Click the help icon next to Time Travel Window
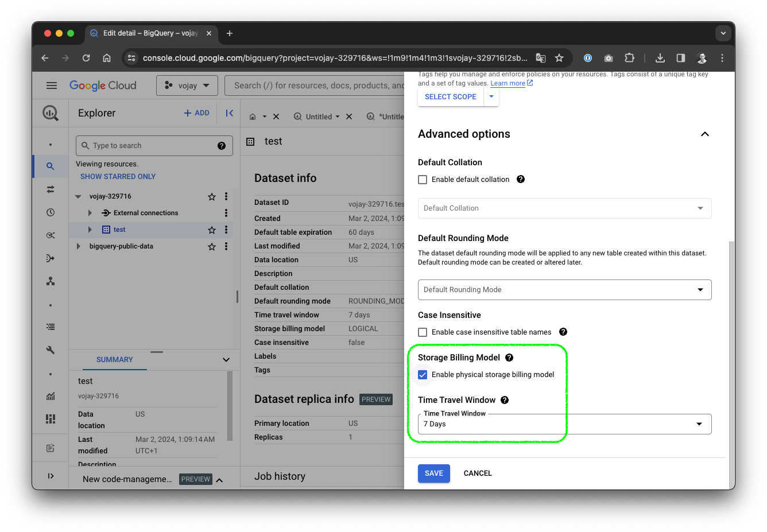The height and width of the screenshot is (532, 767). (x=505, y=400)
